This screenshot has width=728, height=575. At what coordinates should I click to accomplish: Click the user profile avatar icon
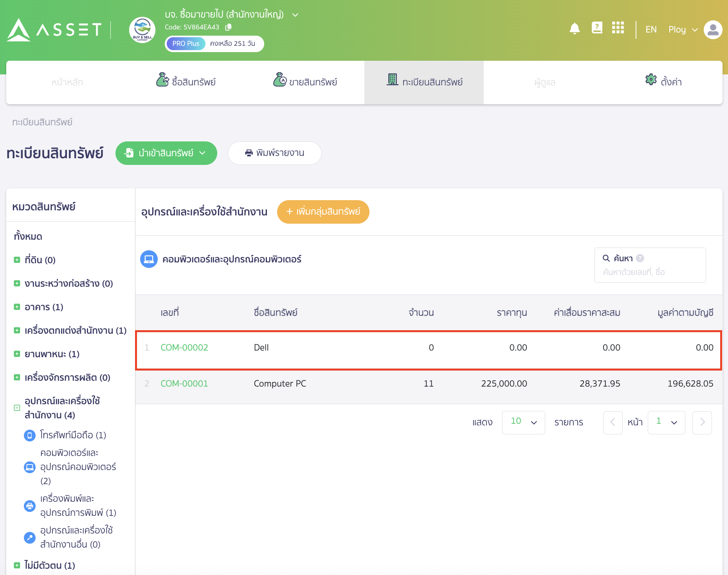click(713, 30)
